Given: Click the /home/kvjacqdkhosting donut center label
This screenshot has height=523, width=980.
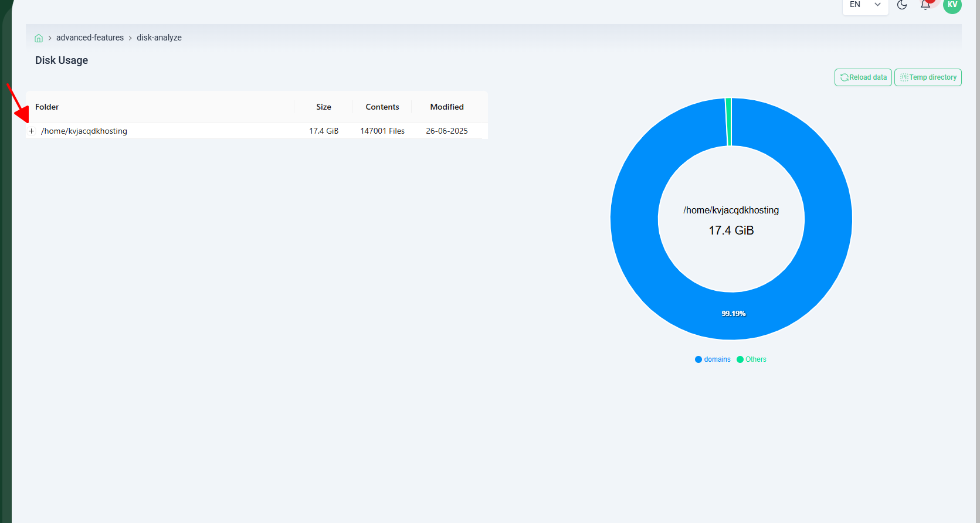Looking at the screenshot, I should [731, 210].
